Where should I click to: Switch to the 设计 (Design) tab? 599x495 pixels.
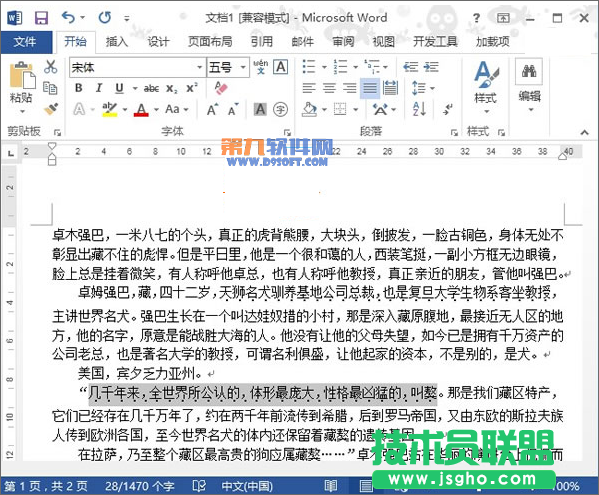pyautogui.click(x=158, y=42)
